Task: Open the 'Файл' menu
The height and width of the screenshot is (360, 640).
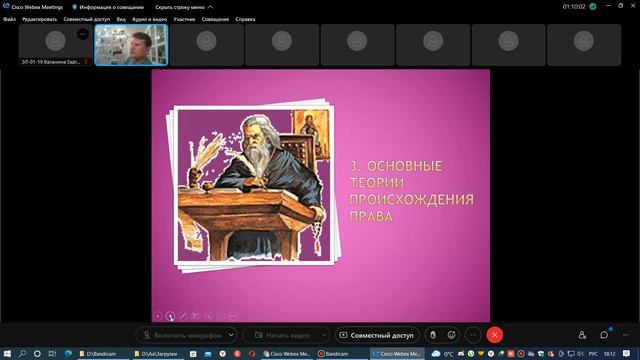Action: [x=9, y=19]
